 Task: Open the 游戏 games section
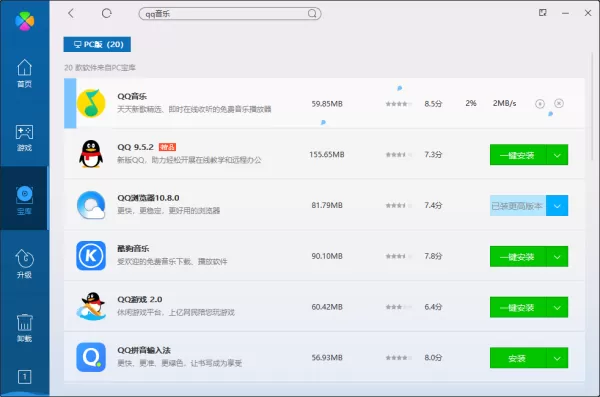point(24,138)
